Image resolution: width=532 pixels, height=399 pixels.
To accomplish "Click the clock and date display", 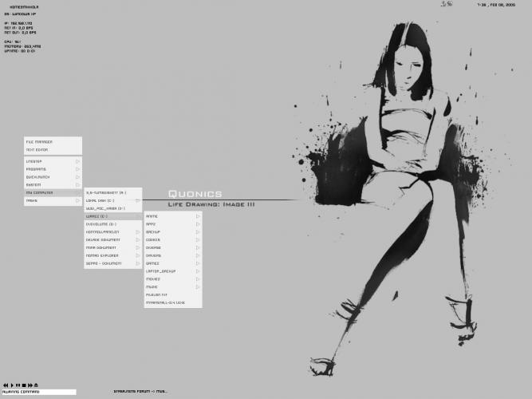I will click(500, 5).
